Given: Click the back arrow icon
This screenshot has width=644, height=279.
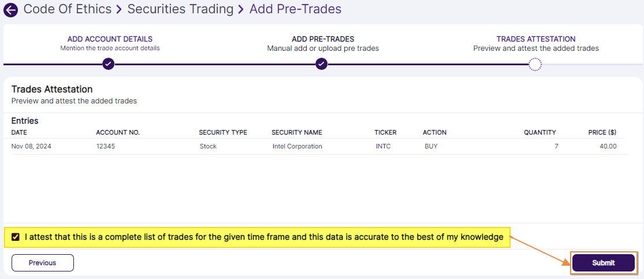Looking at the screenshot, I should [x=10, y=10].
